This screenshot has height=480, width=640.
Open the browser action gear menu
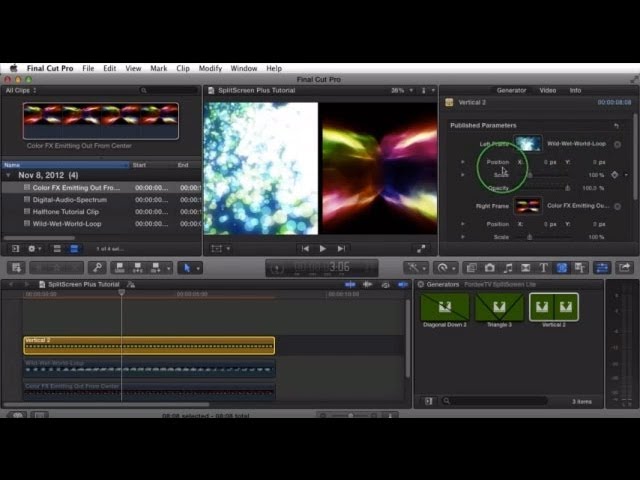click(34, 249)
